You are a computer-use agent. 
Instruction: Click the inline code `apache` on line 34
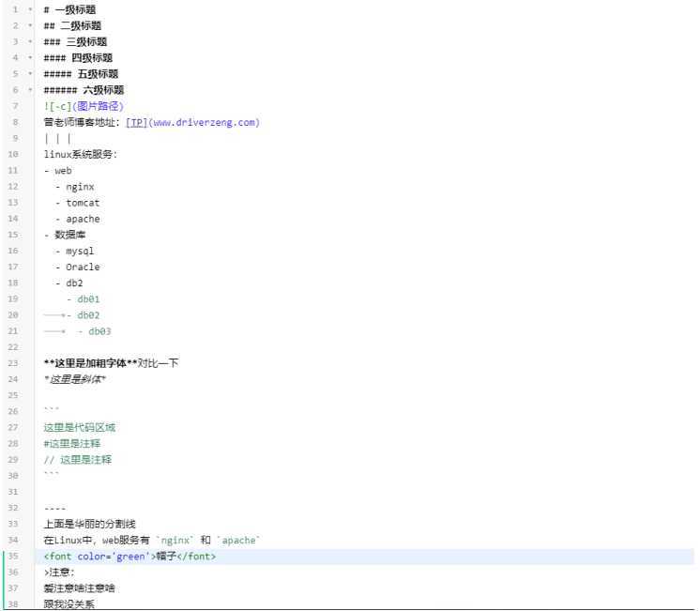coord(239,541)
